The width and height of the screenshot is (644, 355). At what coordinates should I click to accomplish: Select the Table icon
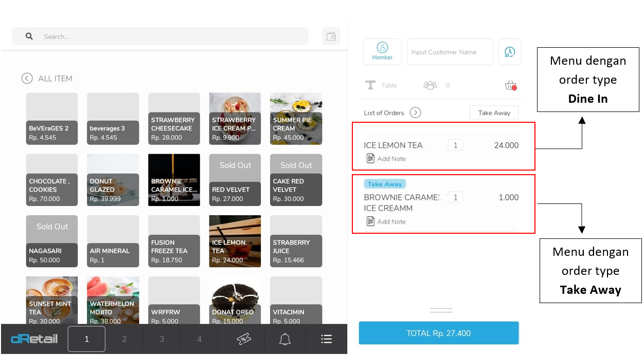click(x=371, y=85)
